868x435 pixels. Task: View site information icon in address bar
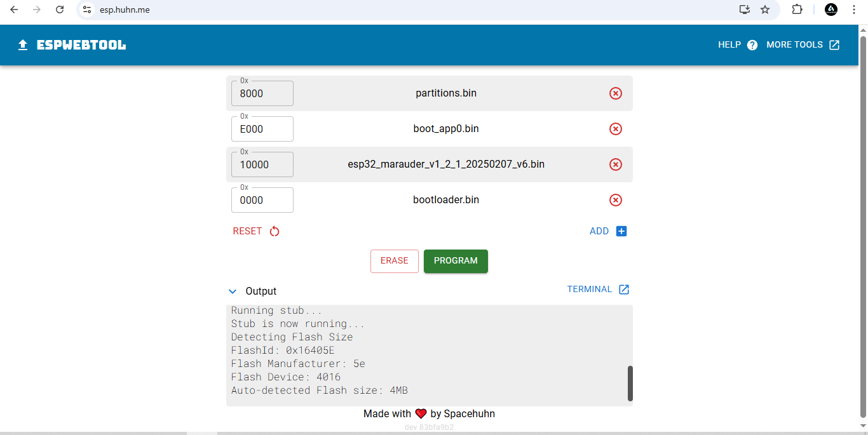[88, 10]
